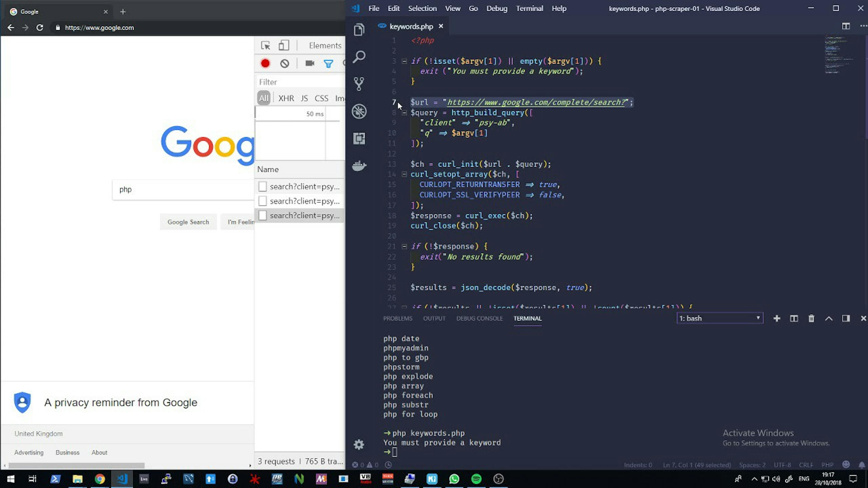Open the Extensions view

[359, 138]
